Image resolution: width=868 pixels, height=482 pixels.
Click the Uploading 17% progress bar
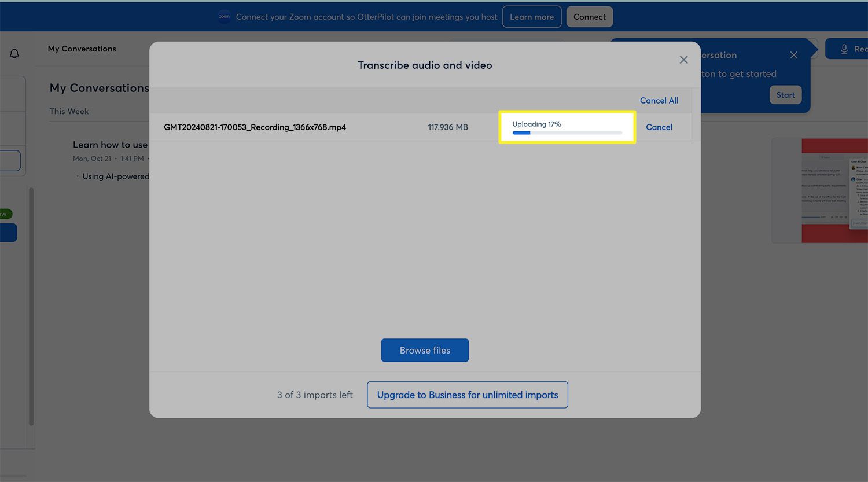coord(567,133)
